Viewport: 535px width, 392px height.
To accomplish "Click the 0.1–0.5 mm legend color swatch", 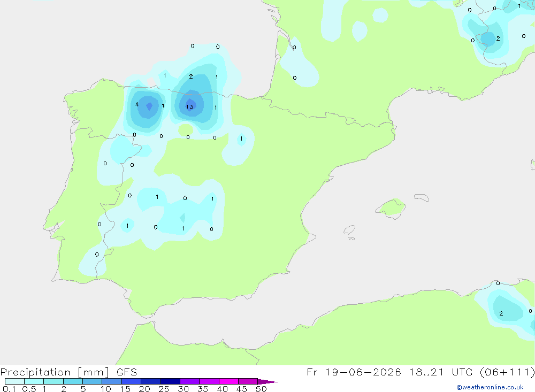I will (x=14, y=381).
